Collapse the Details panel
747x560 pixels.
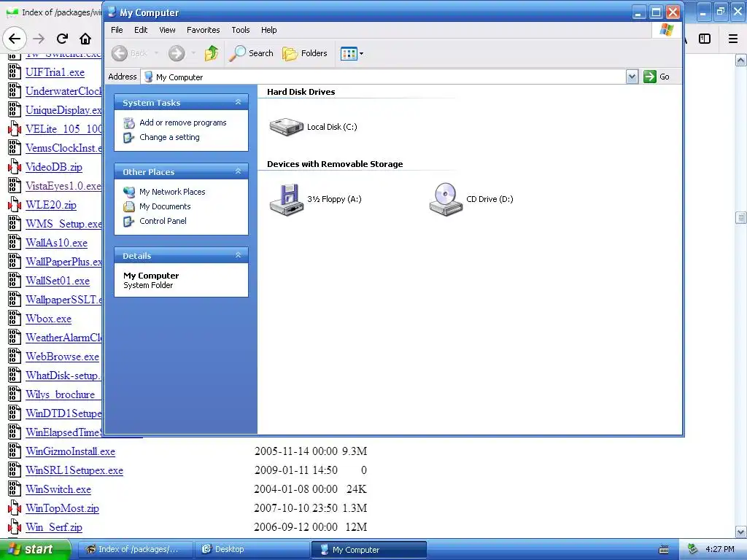pyautogui.click(x=239, y=255)
